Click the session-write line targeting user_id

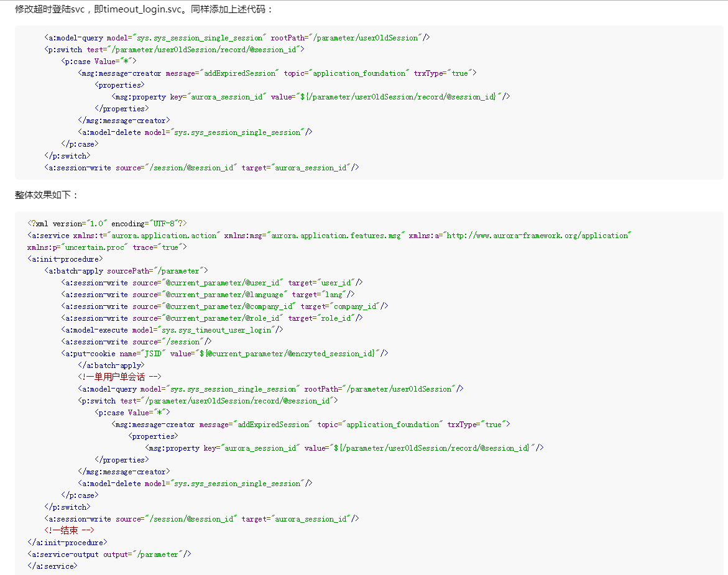[x=211, y=283]
